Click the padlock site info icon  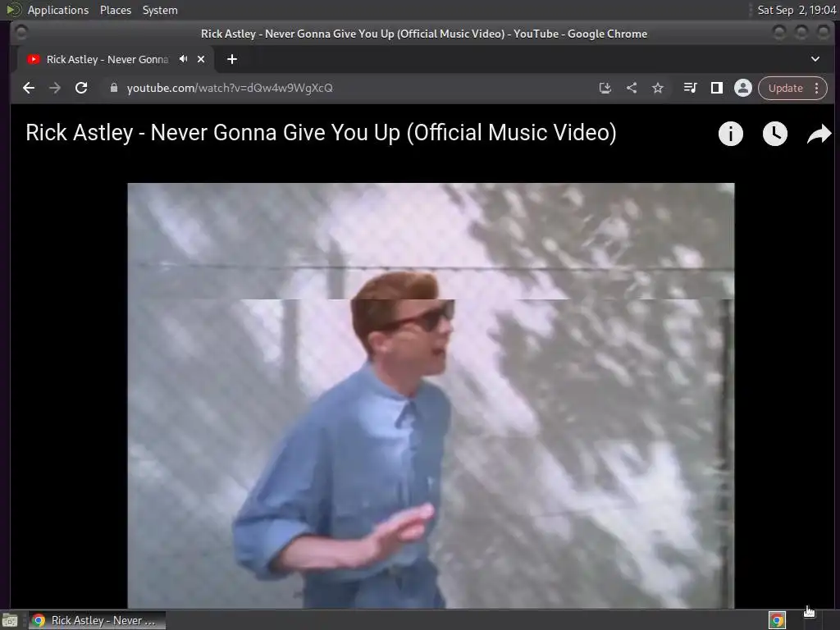click(x=113, y=88)
